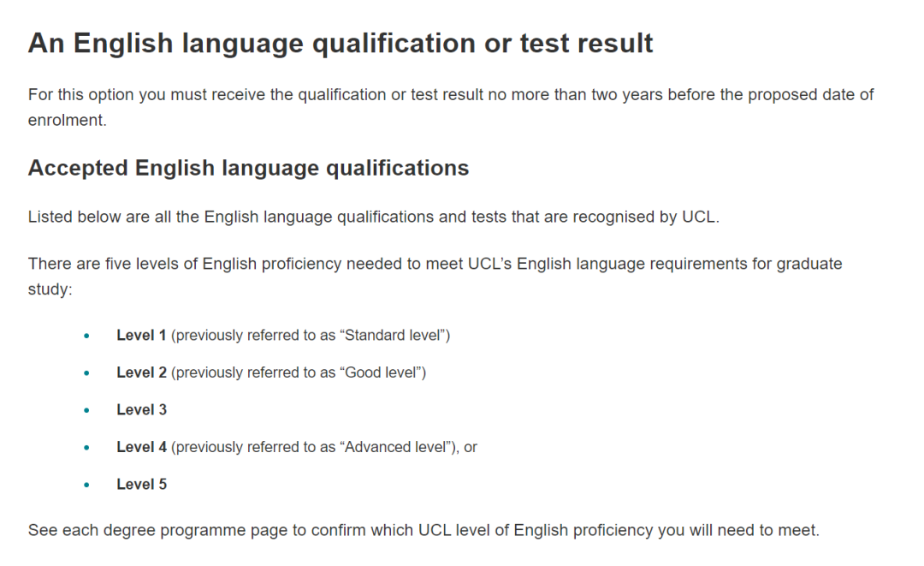Select the bold "Level 3" list item
This screenshot has height=566, width=924.
coord(141,410)
